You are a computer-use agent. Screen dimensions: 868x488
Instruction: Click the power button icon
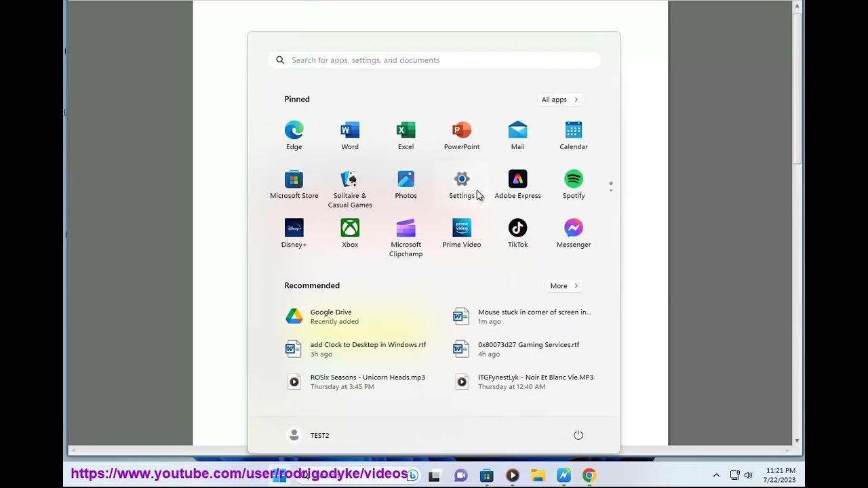point(578,435)
